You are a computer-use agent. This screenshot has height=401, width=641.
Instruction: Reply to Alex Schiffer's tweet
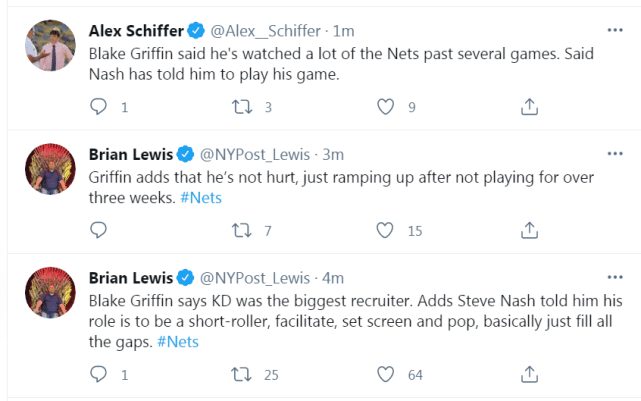click(98, 106)
